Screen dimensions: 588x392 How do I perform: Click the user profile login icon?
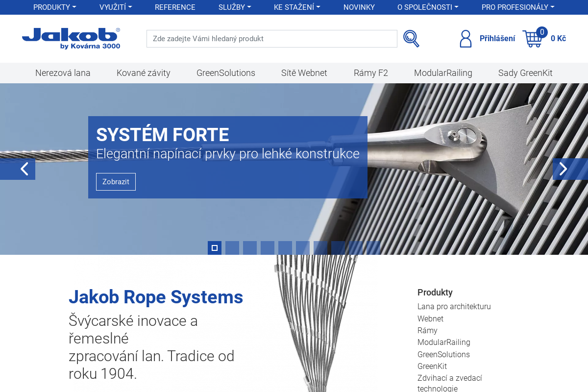pyautogui.click(x=465, y=39)
